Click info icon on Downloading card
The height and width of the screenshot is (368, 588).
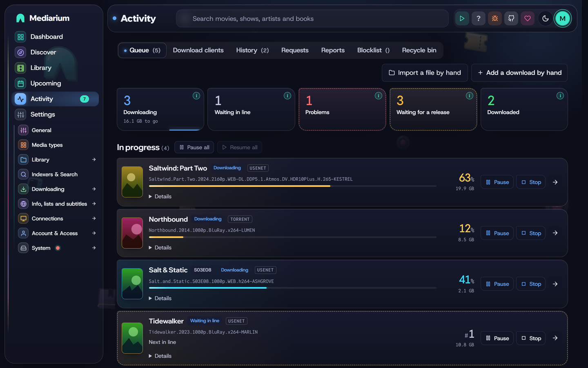pos(196,96)
